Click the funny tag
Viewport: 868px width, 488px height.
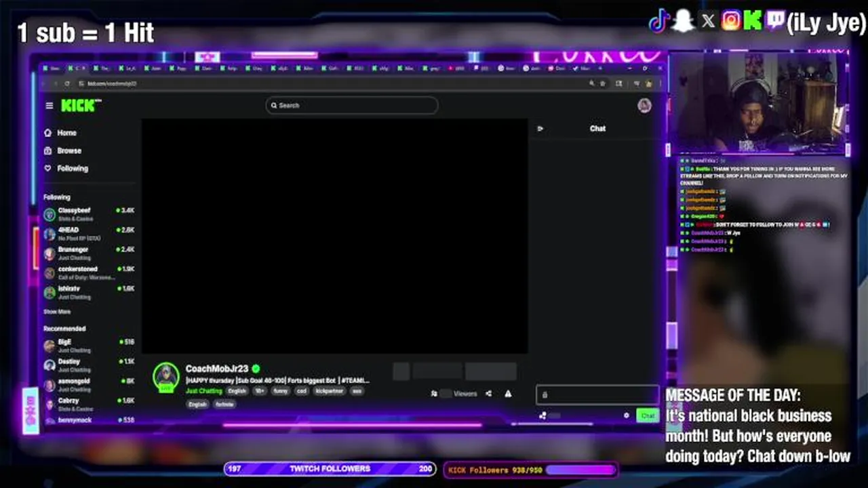point(280,391)
